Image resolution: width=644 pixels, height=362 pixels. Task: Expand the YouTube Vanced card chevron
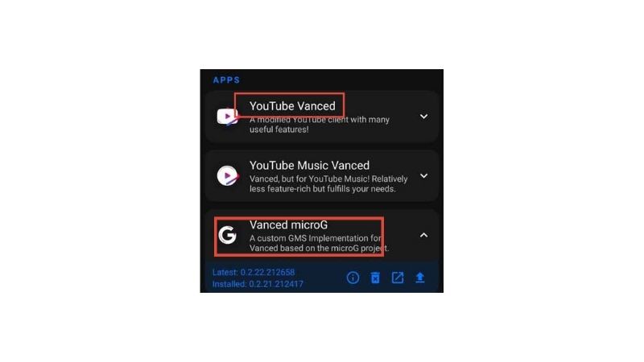pyautogui.click(x=424, y=117)
